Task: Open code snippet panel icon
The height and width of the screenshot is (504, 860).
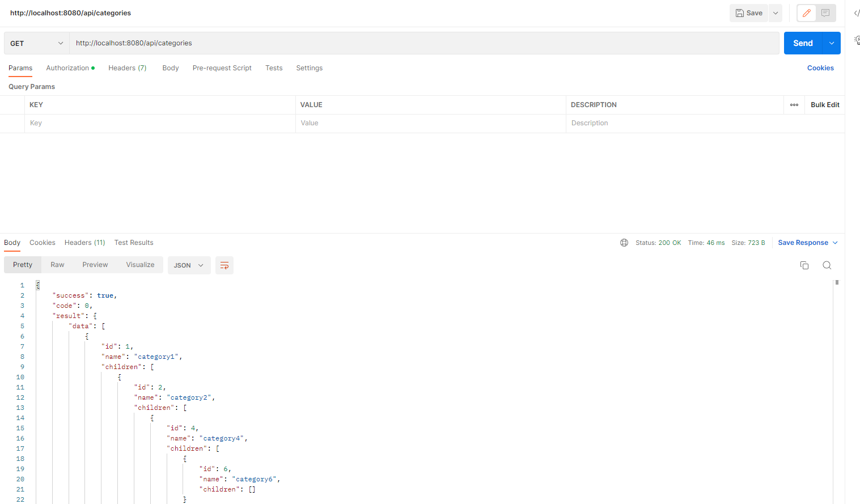Action: (857, 13)
